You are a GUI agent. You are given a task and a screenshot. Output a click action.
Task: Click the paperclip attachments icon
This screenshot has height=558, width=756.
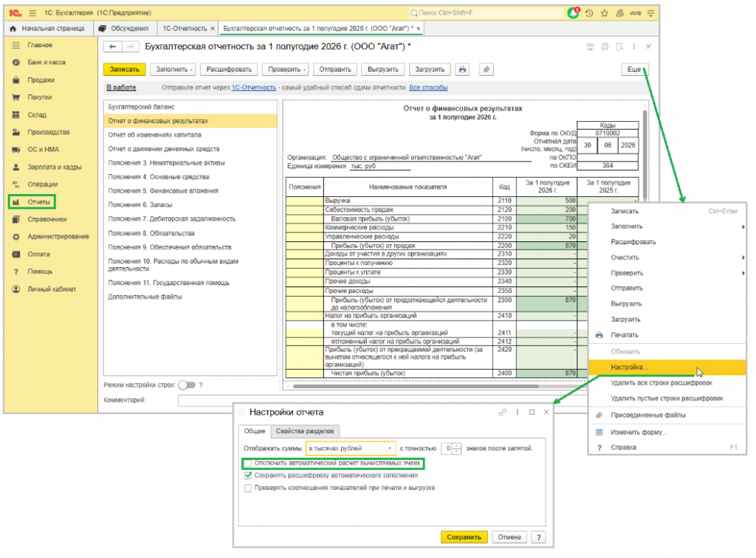click(x=487, y=69)
